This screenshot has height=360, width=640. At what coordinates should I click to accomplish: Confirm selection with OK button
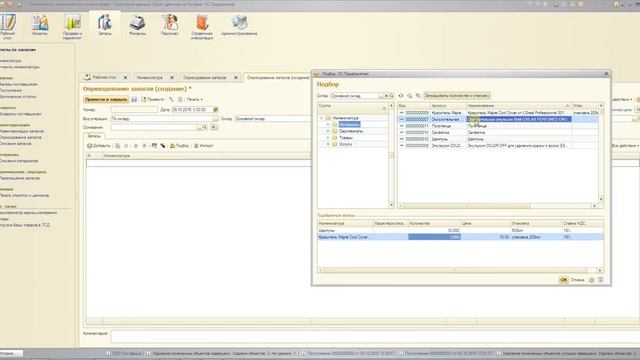coord(564,280)
